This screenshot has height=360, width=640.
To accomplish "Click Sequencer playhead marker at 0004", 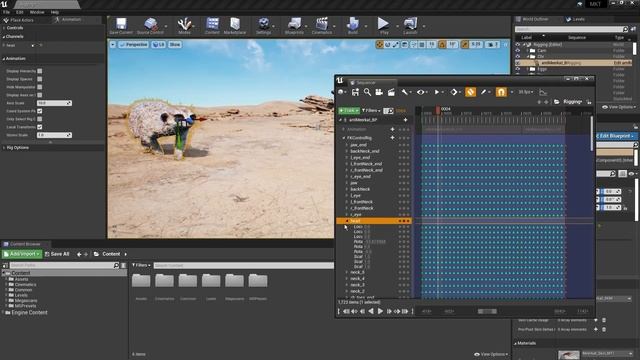I will pyautogui.click(x=438, y=109).
